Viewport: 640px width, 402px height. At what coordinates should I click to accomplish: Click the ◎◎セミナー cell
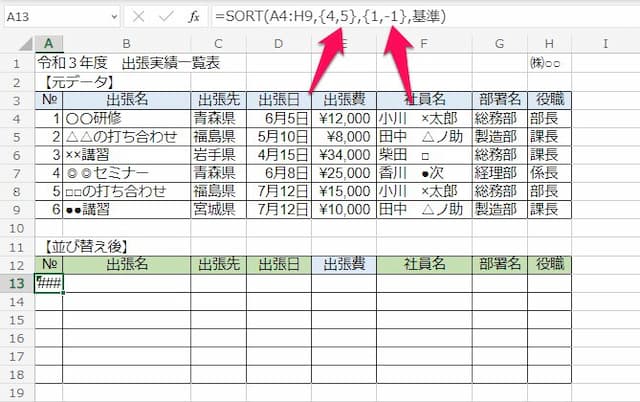(x=127, y=173)
